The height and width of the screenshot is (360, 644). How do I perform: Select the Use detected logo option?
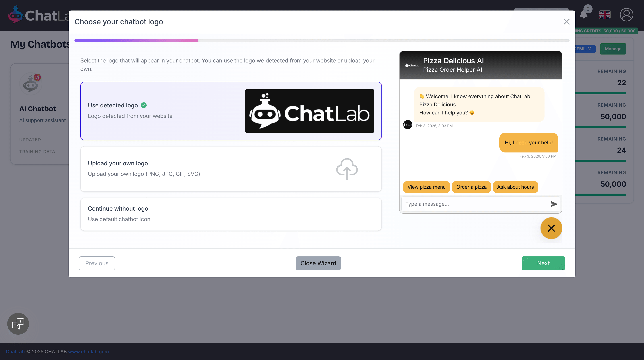coord(230,111)
